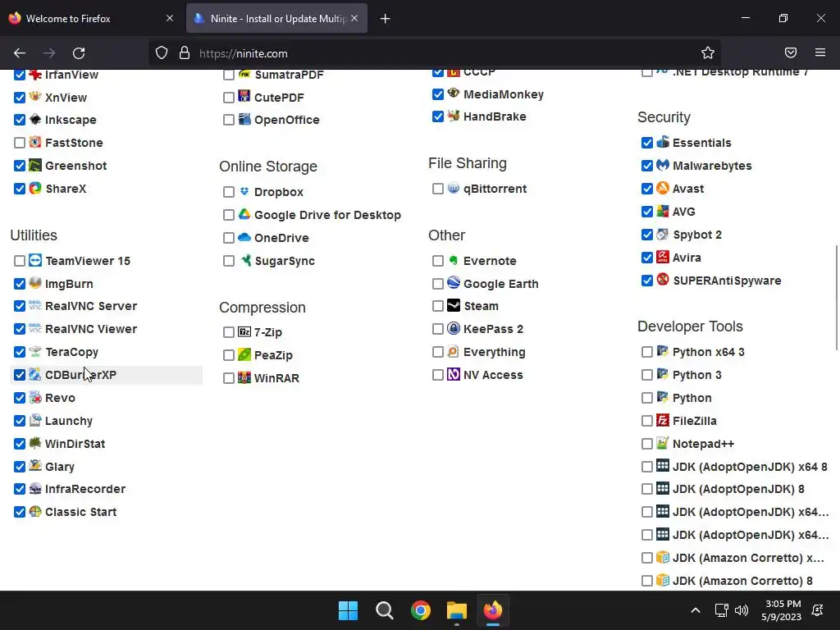Viewport: 840px width, 630px height.
Task: Click the qBittorrent icon
Action: point(453,189)
